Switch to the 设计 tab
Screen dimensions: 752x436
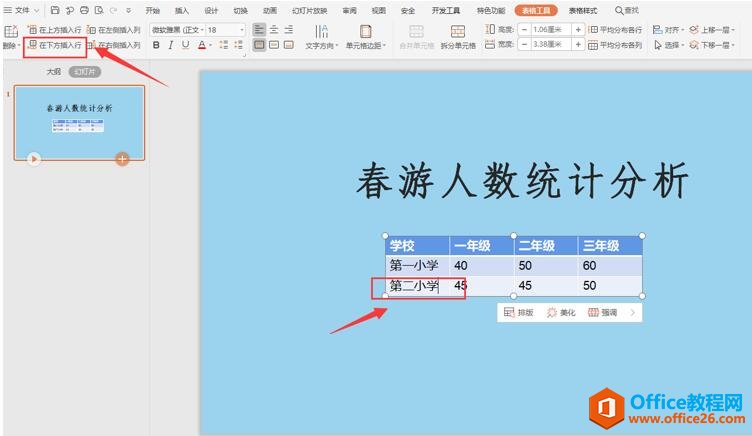tap(211, 10)
